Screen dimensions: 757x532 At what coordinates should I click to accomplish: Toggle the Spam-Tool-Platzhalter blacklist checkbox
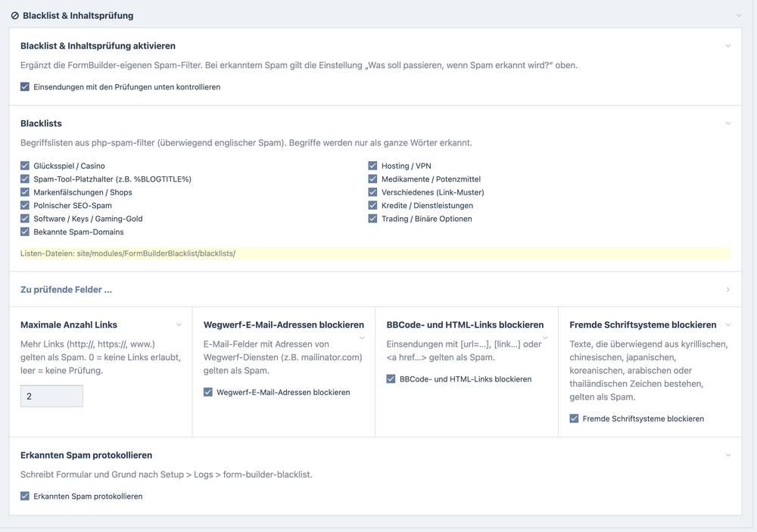click(25, 179)
